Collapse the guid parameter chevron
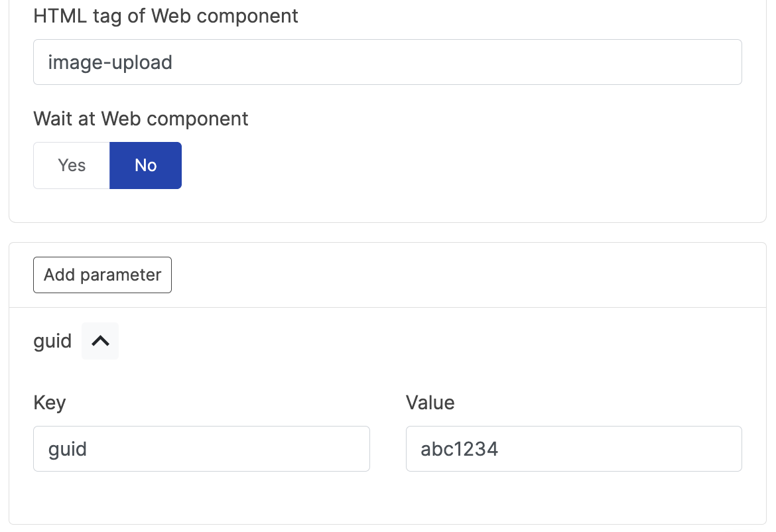This screenshot has width=776, height=532. pos(100,341)
